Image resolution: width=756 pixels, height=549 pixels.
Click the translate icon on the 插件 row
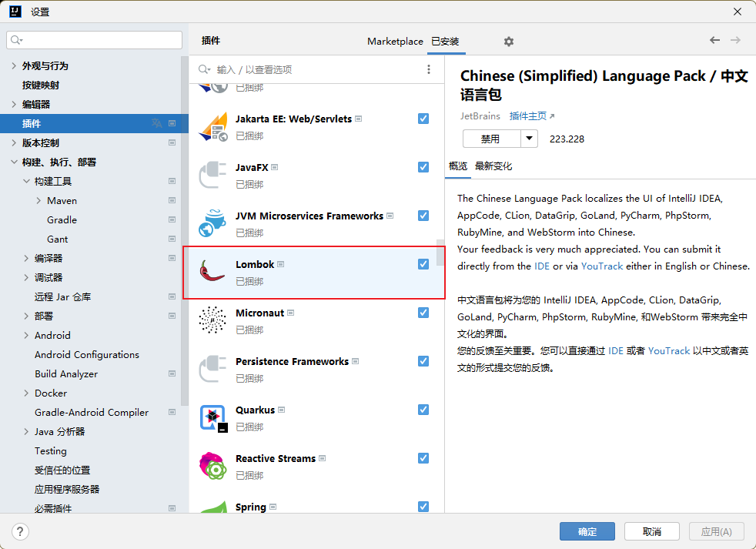(x=157, y=123)
